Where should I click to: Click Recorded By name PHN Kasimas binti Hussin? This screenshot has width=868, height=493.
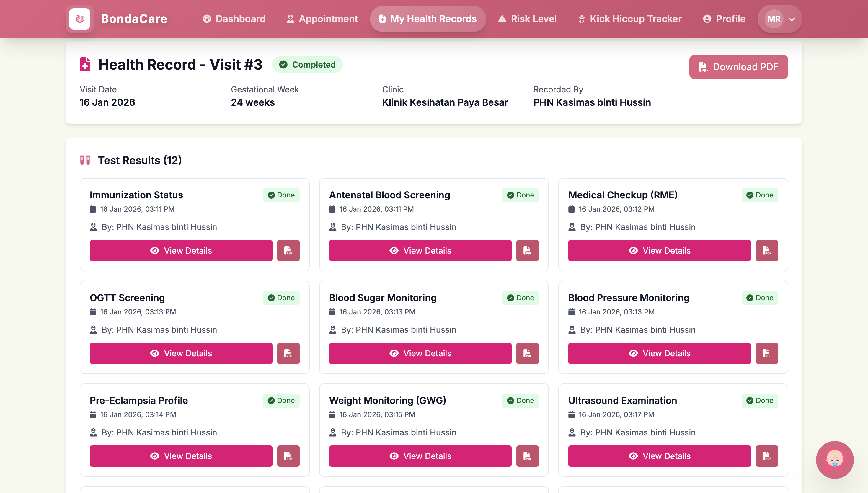(592, 102)
